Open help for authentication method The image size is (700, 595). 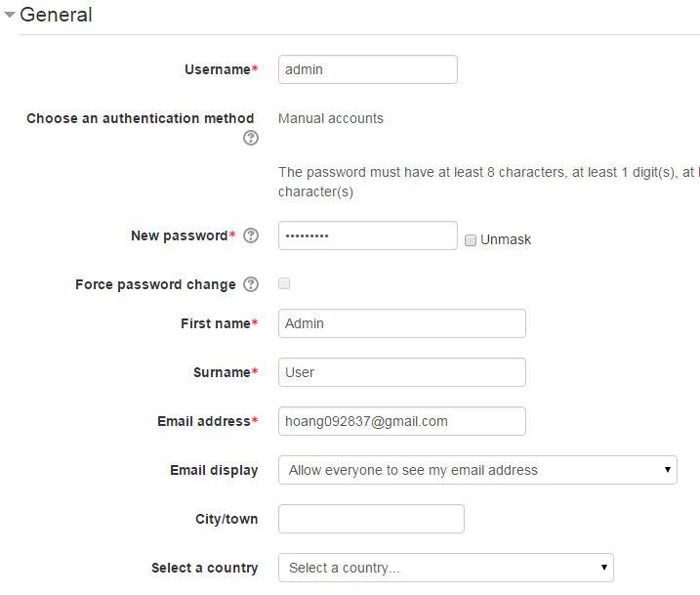pyautogui.click(x=251, y=138)
